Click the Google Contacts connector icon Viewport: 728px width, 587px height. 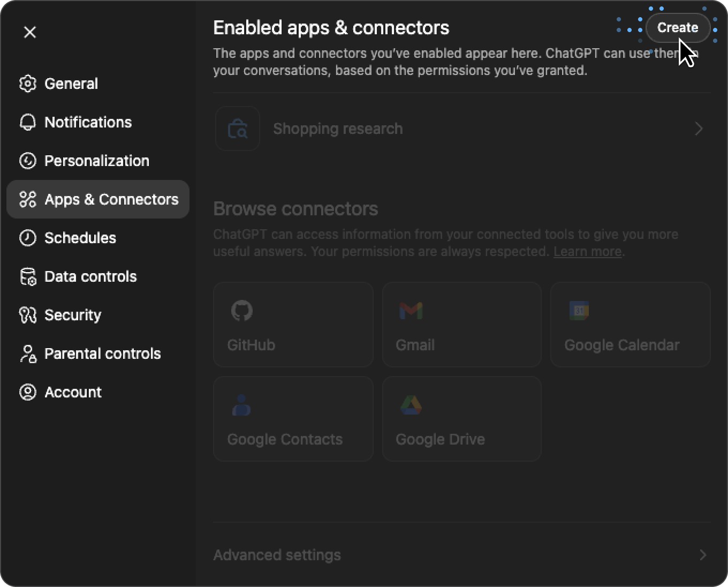tap(242, 405)
